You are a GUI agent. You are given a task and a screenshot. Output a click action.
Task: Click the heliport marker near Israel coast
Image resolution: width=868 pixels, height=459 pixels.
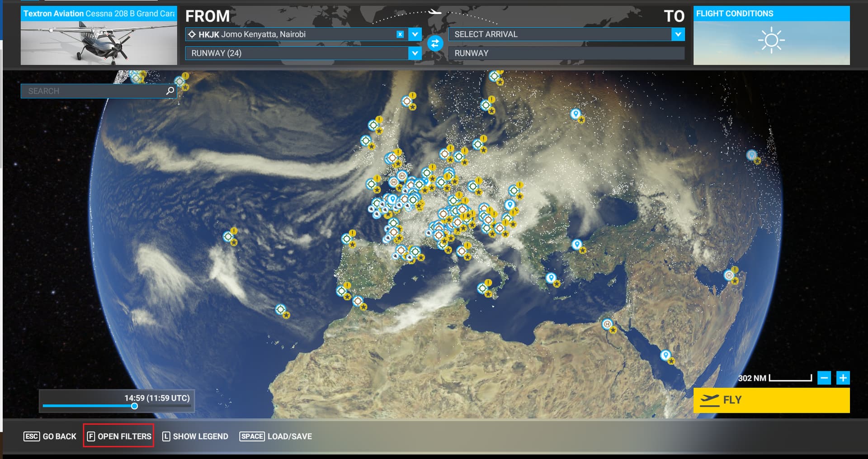click(x=729, y=275)
